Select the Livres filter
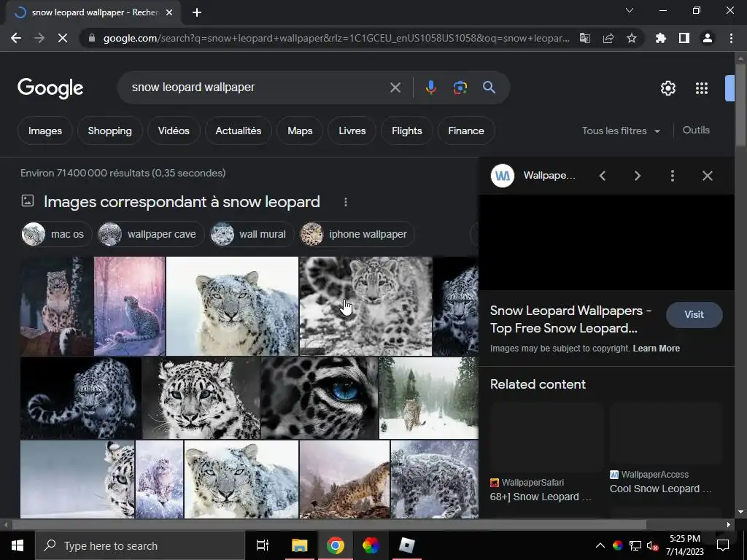 (x=352, y=131)
